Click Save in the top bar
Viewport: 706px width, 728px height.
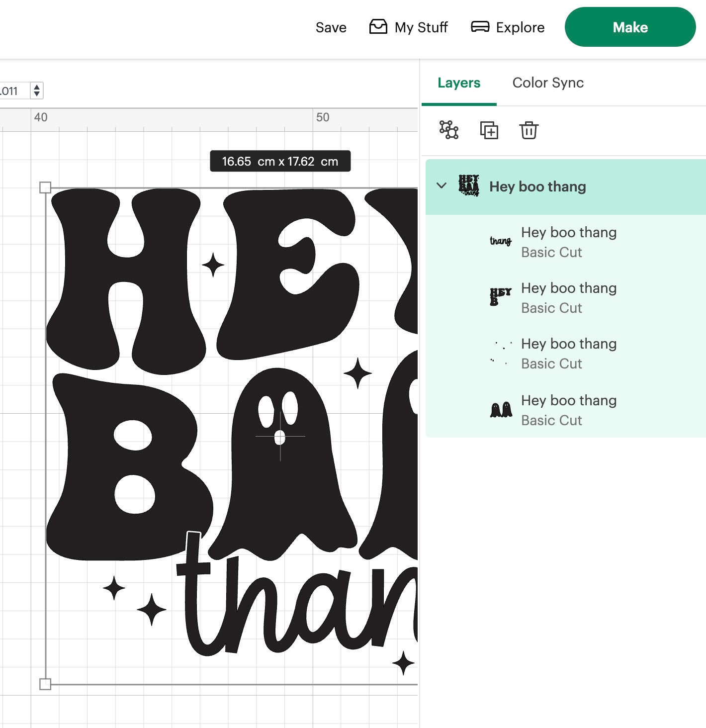pyautogui.click(x=331, y=27)
